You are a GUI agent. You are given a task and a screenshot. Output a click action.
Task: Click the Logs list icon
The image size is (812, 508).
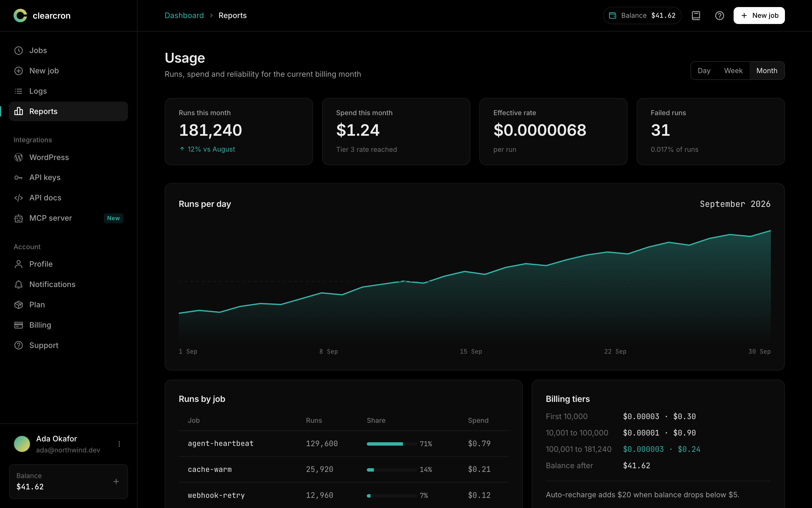point(18,91)
